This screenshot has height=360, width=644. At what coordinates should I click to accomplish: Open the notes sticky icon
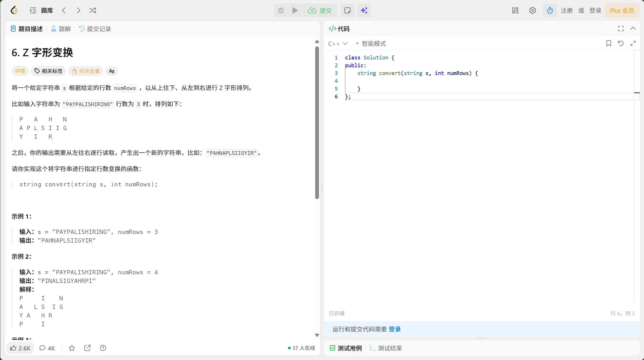[x=348, y=11]
